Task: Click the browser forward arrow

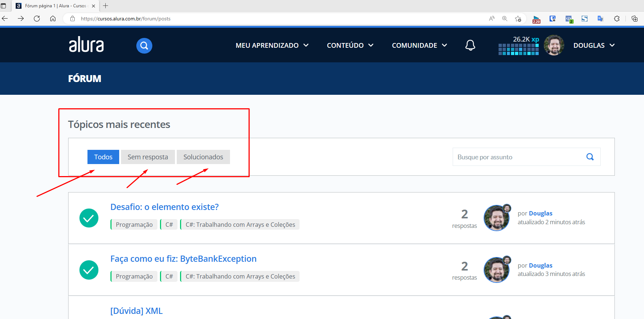Action: pos(21,19)
